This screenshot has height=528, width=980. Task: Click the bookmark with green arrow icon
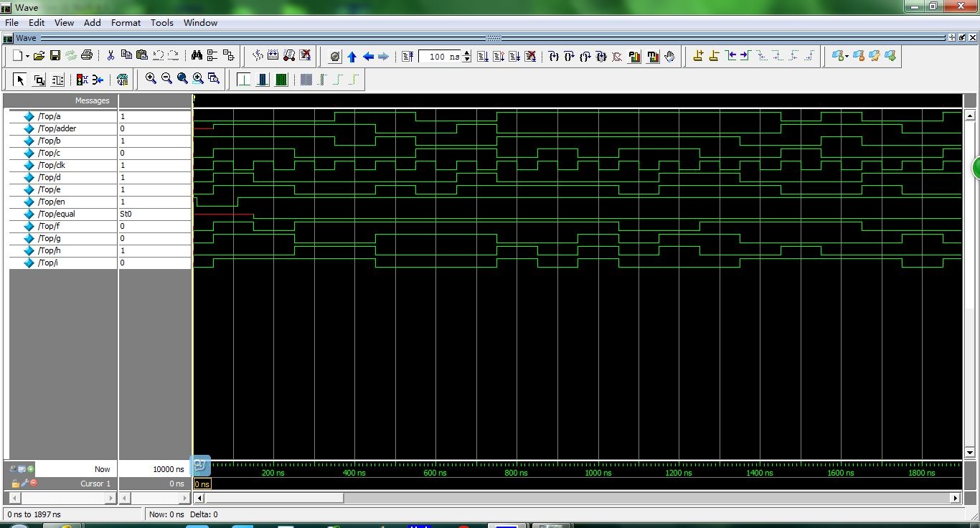(x=890, y=55)
